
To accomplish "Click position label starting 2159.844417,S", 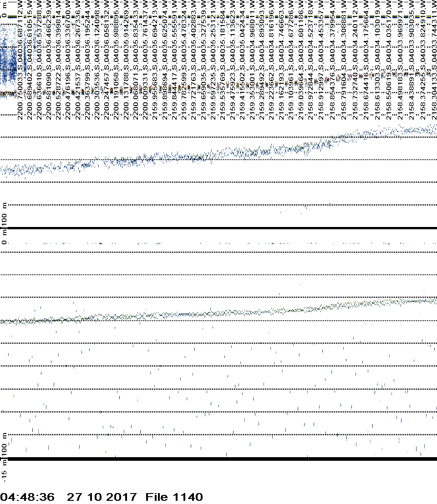I will (x=174, y=60).
